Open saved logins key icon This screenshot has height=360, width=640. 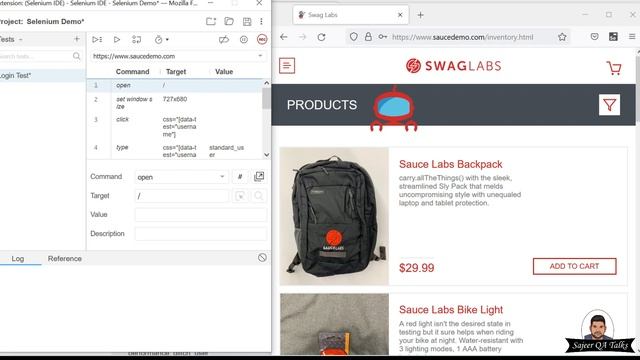tap(382, 37)
